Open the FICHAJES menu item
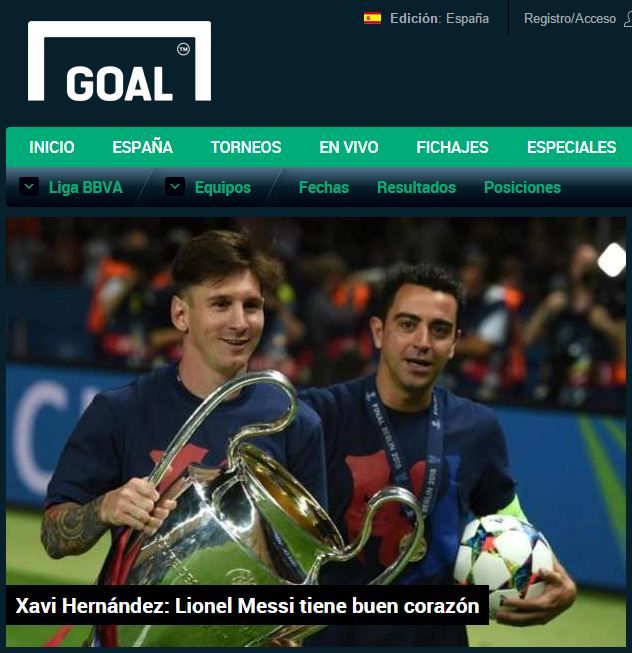The width and height of the screenshot is (632, 653). (452, 147)
